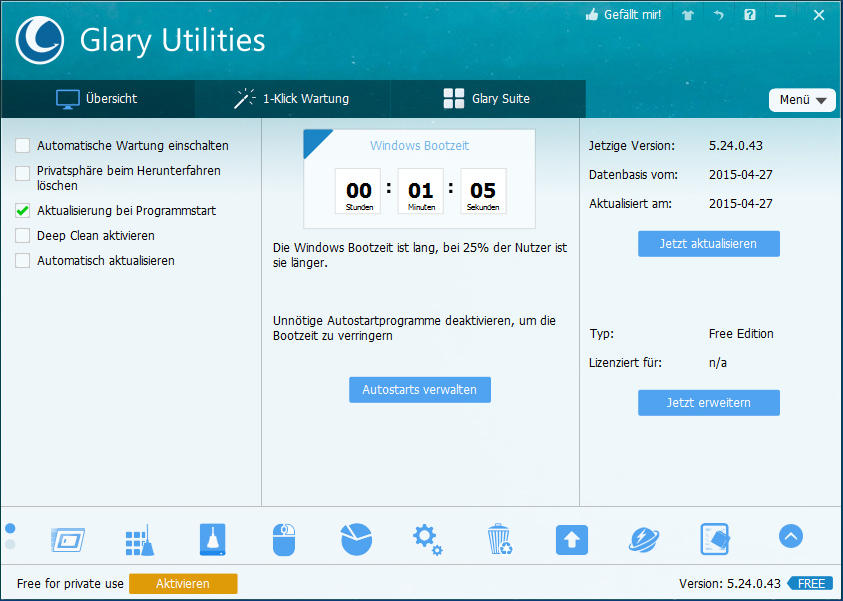Screen dimensions: 843x601
Task: Click the Windows Bootzeit timer card
Action: pos(419,179)
